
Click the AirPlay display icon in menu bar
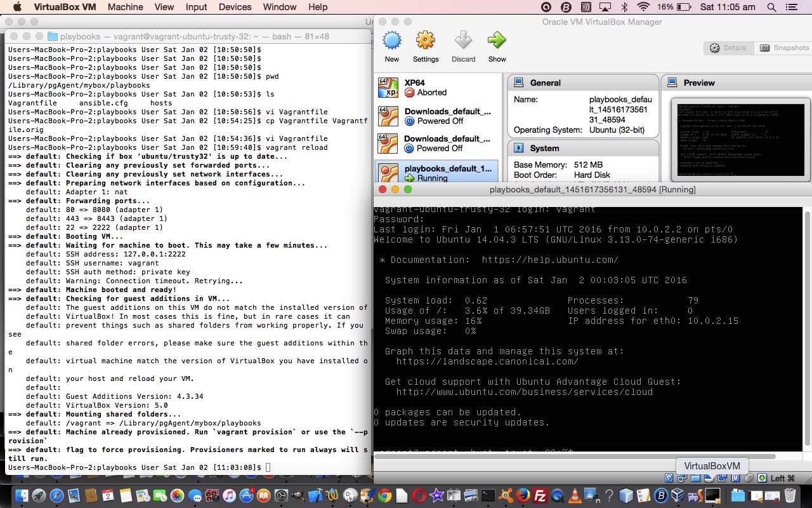605,7
